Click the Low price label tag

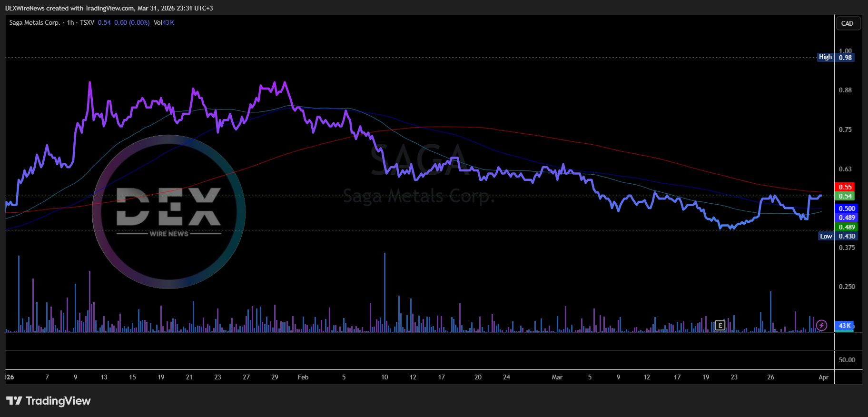click(x=826, y=236)
